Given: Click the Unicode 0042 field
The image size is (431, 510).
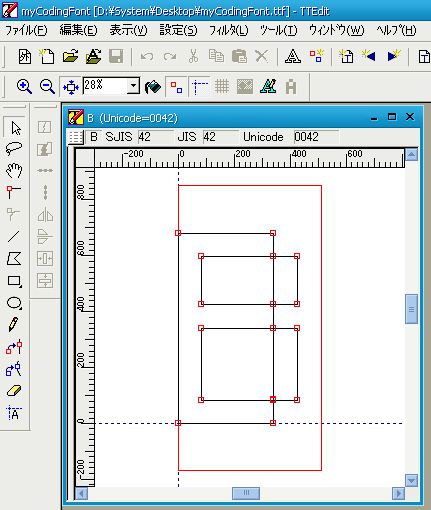Looking at the screenshot, I should point(316,137).
